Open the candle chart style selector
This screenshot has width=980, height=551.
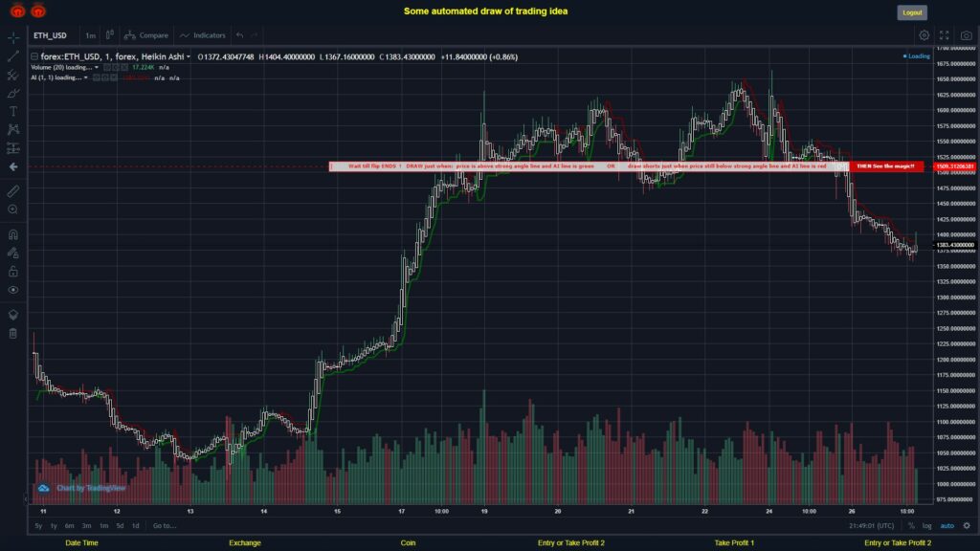pyautogui.click(x=109, y=35)
